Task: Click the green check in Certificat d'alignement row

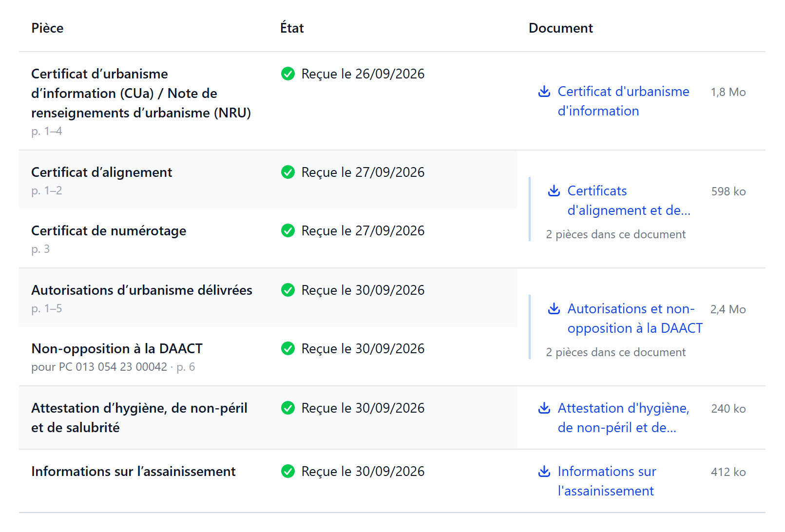Action: coord(288,172)
